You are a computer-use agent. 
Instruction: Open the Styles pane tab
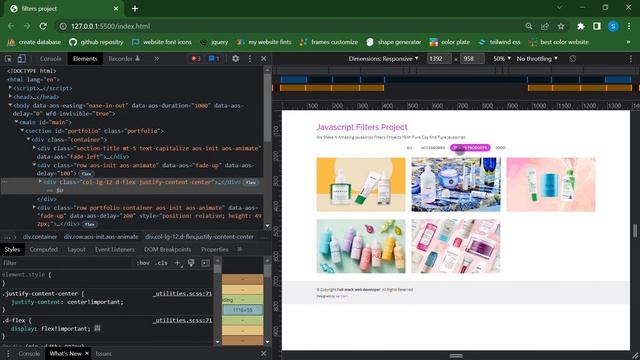(12, 249)
